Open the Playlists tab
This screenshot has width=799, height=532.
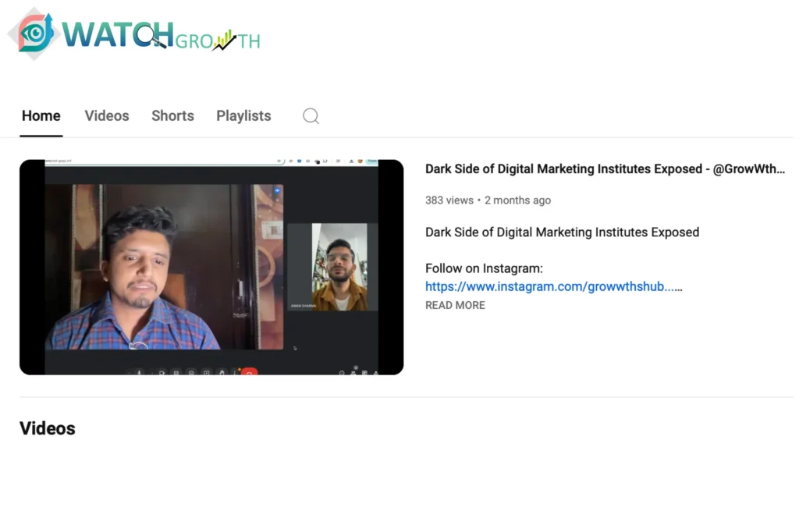tap(243, 116)
